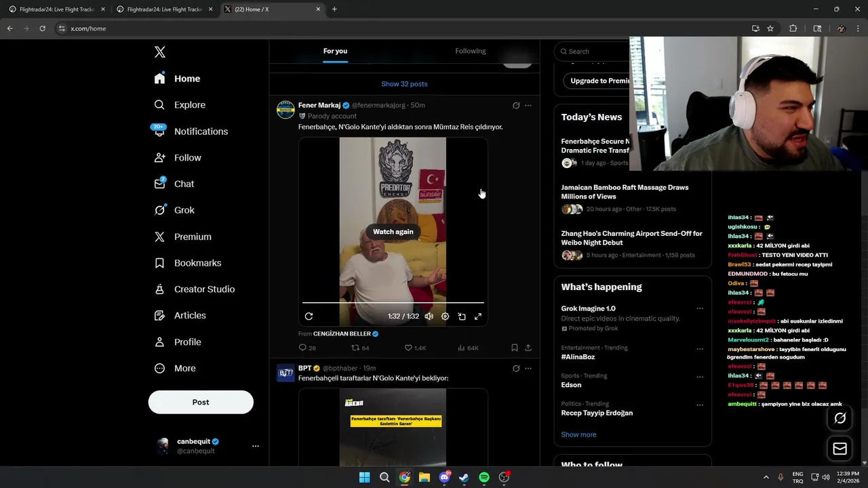The image size is (868, 488).
Task: Open Bookmarks in the sidebar
Action: pyautogui.click(x=187, y=263)
